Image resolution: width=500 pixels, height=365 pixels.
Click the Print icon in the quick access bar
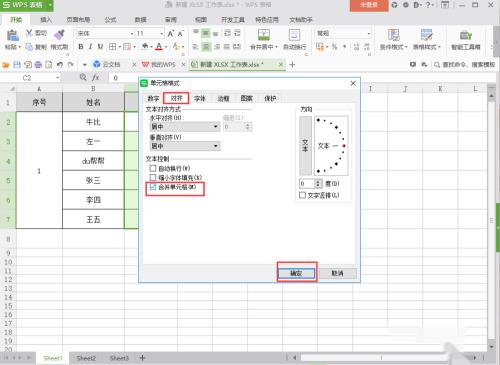click(x=38, y=64)
